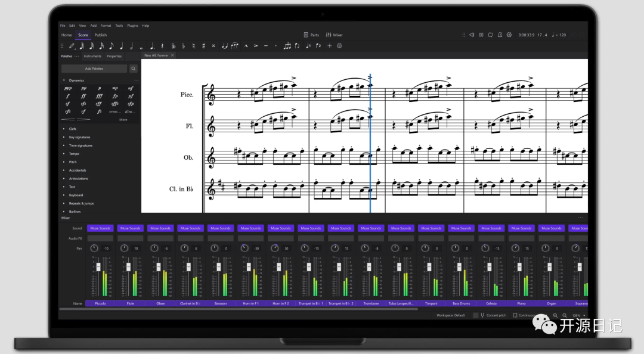
Task: Add a tie between notes
Action: [x=224, y=46]
